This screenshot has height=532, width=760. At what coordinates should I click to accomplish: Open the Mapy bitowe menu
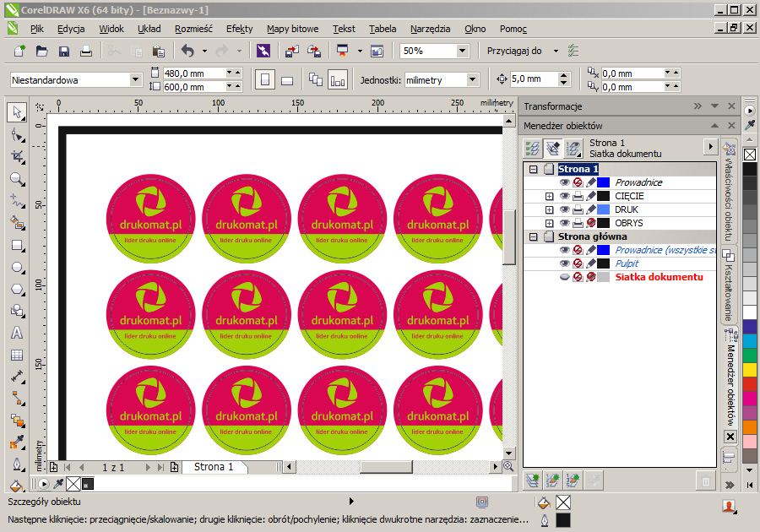293,29
